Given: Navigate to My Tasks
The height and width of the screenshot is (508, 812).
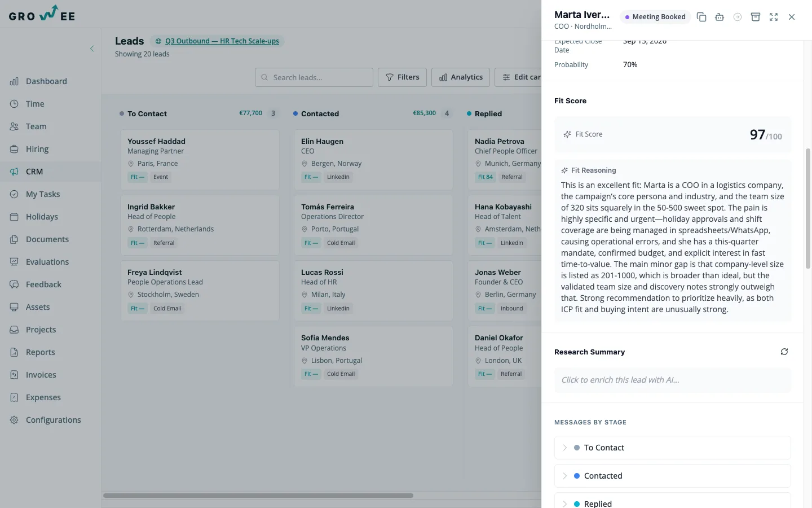Looking at the screenshot, I should click(x=51, y=194).
